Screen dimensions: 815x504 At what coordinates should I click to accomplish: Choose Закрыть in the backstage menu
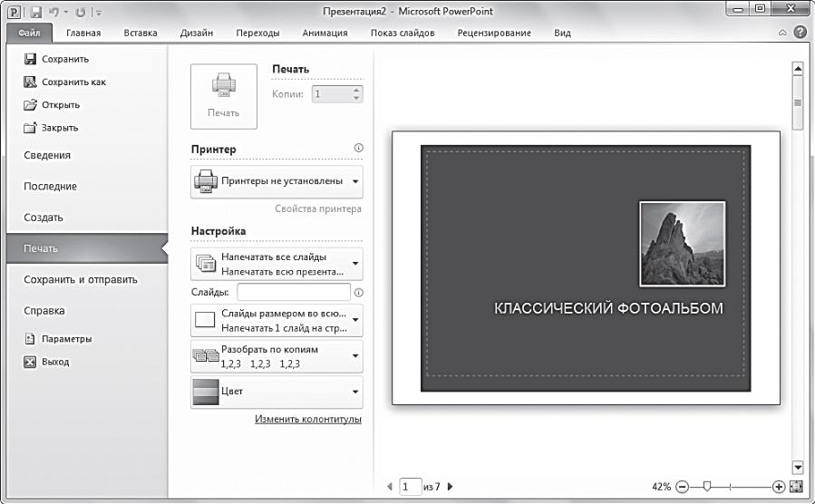pyautogui.click(x=51, y=128)
